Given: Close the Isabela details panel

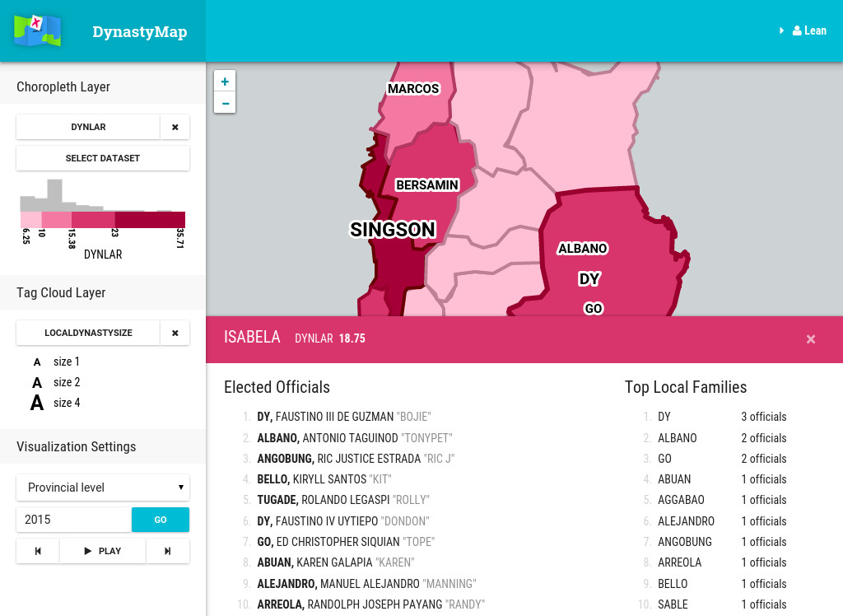Looking at the screenshot, I should click(811, 339).
